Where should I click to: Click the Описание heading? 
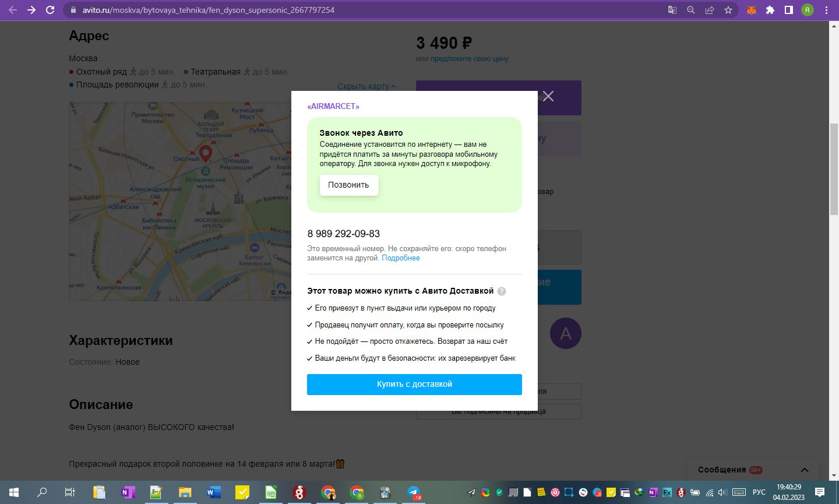[101, 404]
